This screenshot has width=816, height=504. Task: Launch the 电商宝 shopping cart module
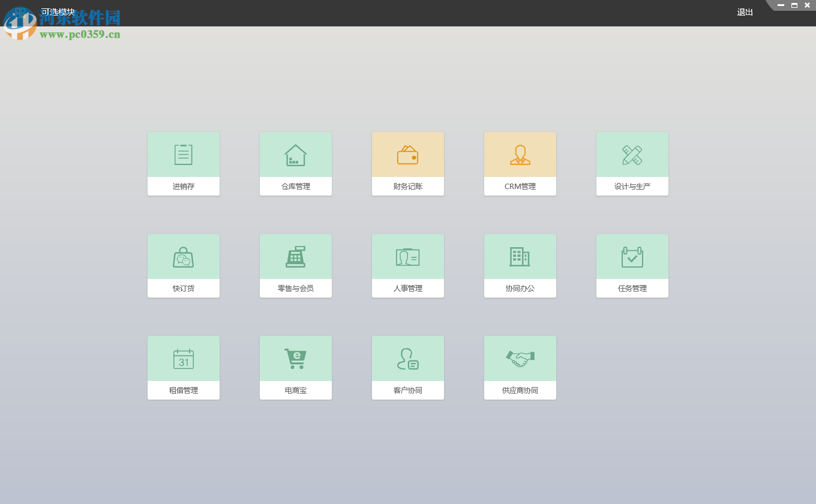pos(296,367)
